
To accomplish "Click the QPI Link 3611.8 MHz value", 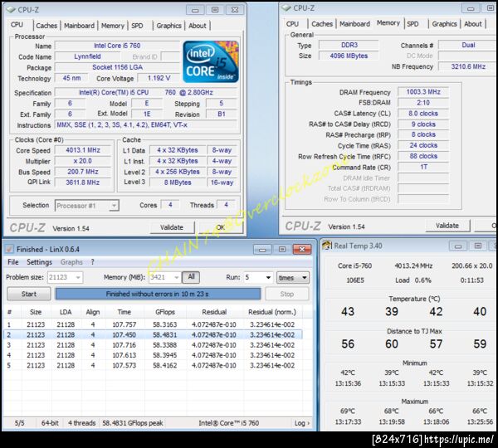I will [x=83, y=183].
